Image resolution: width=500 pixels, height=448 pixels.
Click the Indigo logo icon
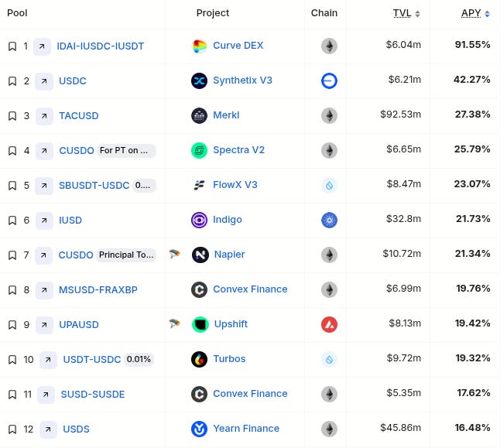(x=199, y=221)
